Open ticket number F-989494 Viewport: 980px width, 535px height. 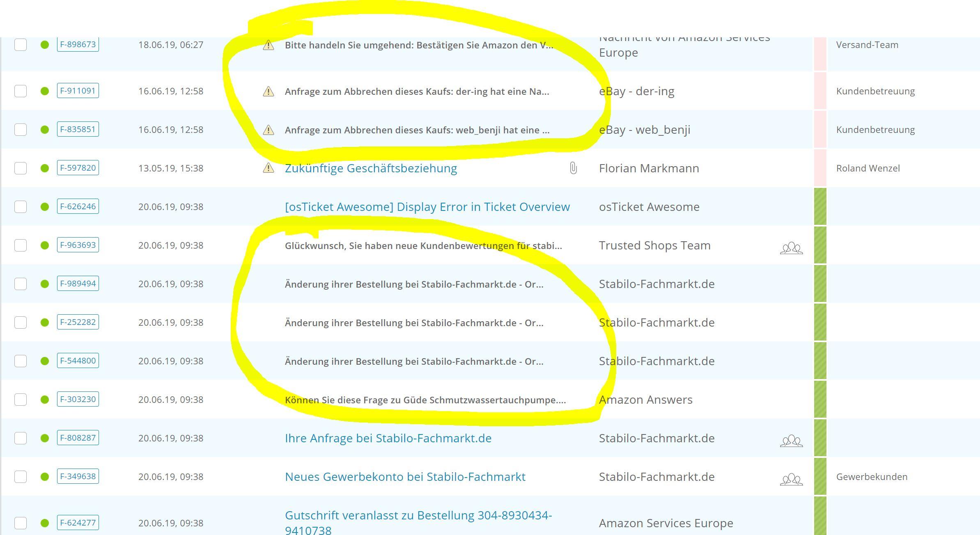point(78,284)
